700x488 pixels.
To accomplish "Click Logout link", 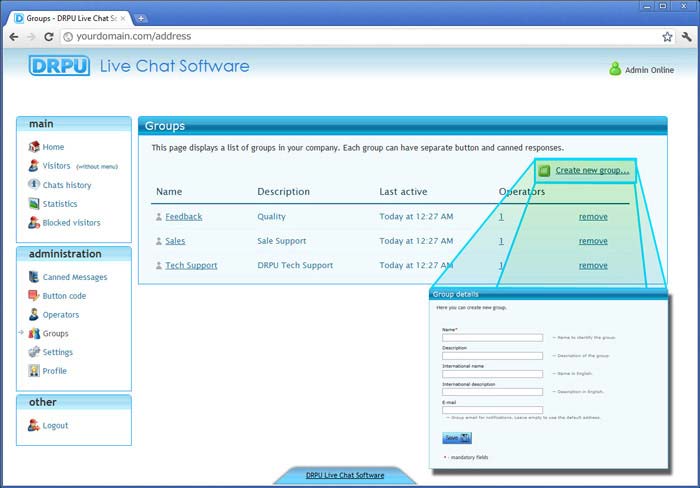I will [x=55, y=425].
